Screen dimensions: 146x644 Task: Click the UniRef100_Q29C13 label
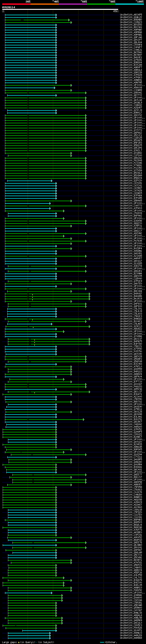[131, 326]
